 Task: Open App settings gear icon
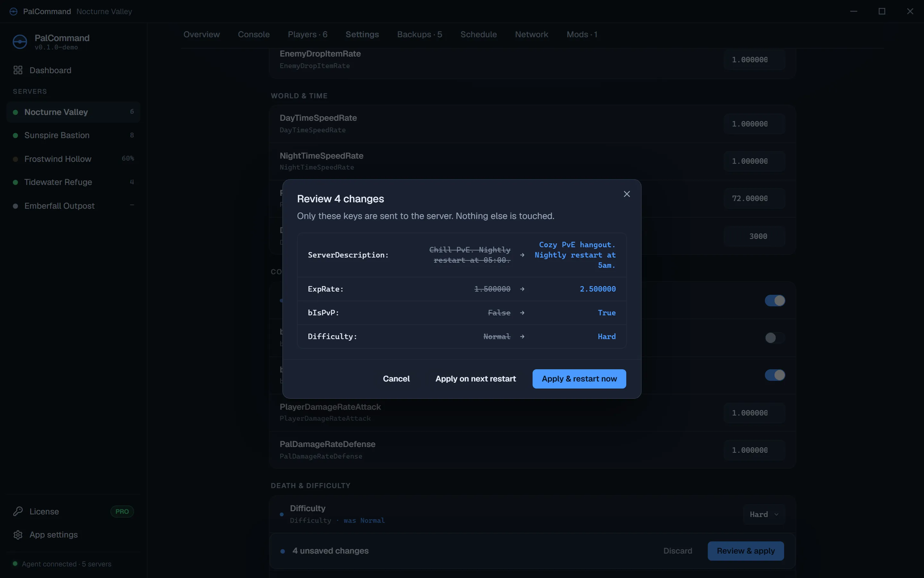[18, 535]
